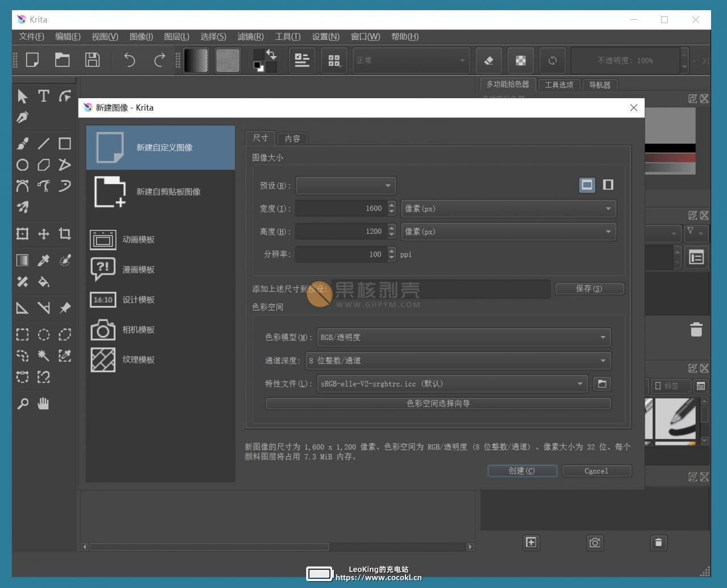Select the Gradient tool in toolbox
Screen dimensions: 727x588
22,261
